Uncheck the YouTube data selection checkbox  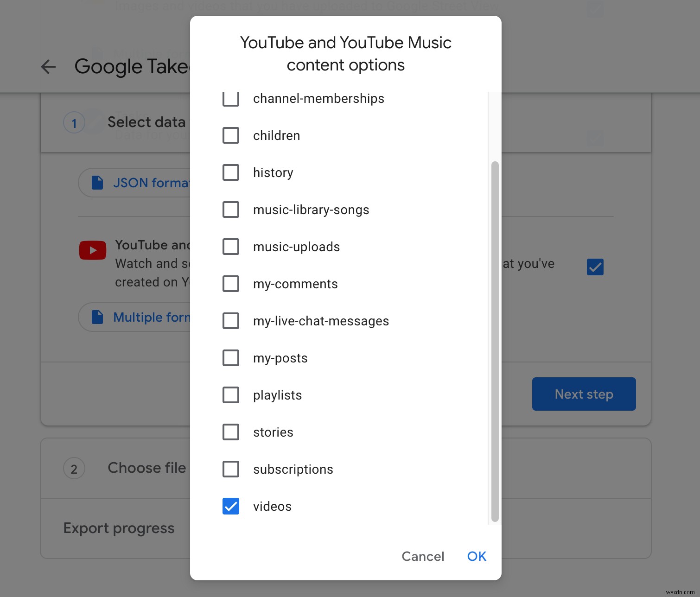tap(595, 267)
